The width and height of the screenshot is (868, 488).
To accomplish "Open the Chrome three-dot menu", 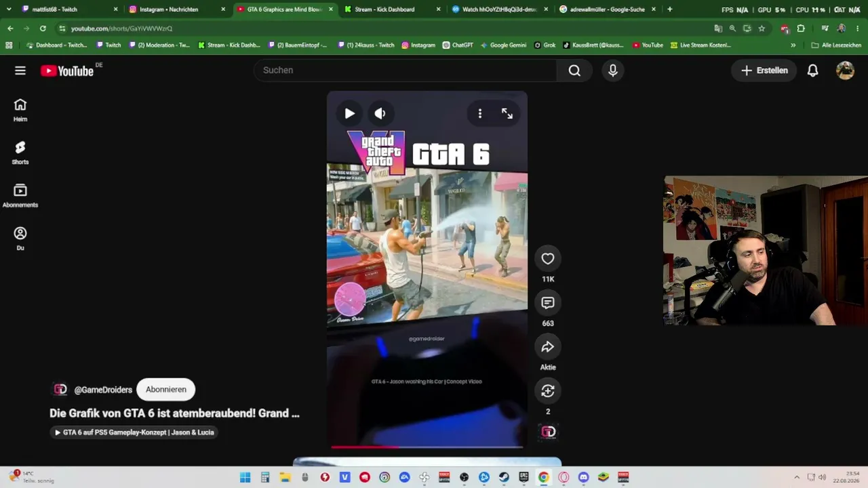I will 857,28.
